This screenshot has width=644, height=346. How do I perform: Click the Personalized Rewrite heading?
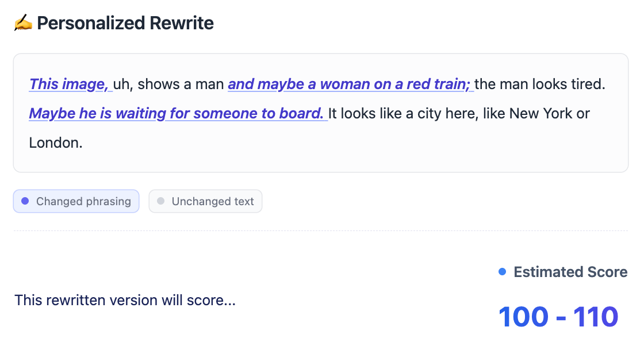pos(125,24)
